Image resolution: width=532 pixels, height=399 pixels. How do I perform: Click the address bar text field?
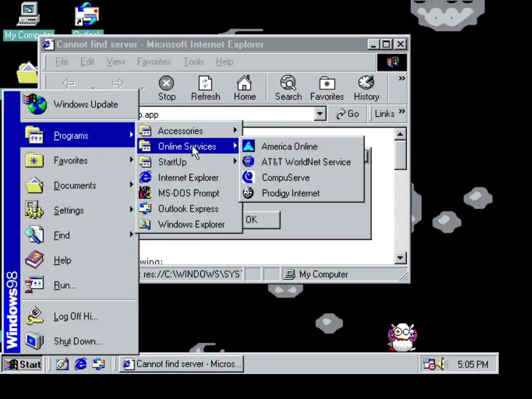point(225,114)
